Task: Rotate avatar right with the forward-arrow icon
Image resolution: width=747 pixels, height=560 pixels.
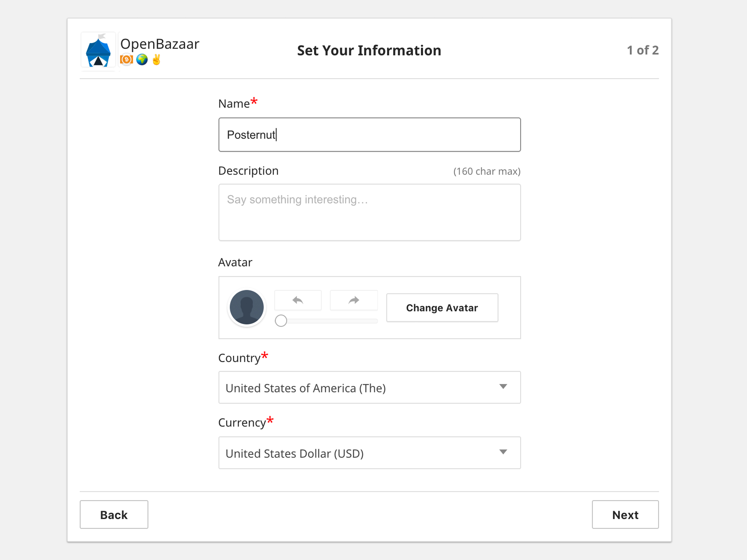Action: coord(354,300)
